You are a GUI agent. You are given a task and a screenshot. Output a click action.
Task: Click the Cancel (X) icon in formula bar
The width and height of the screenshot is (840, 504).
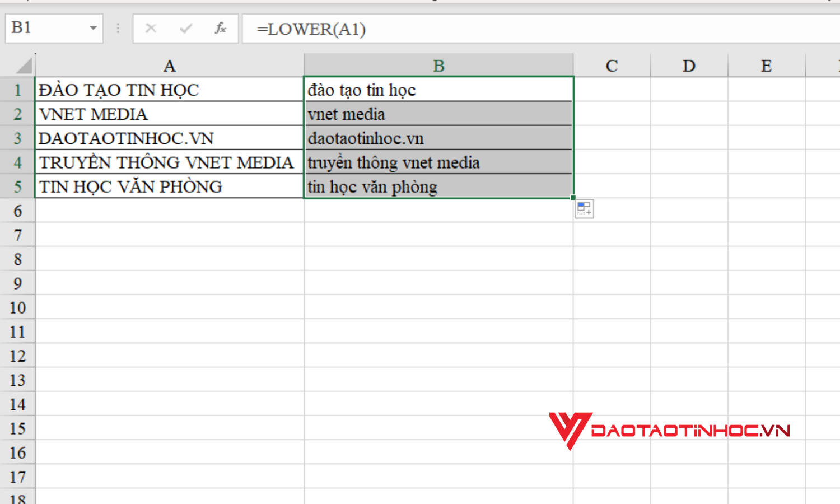click(150, 29)
